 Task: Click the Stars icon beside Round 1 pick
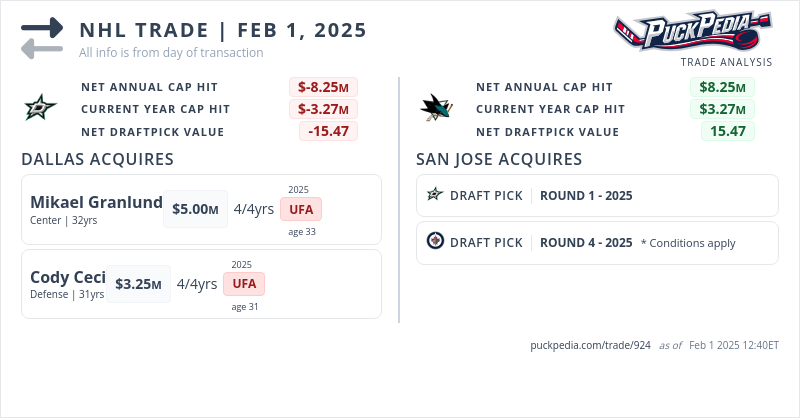pos(435,195)
